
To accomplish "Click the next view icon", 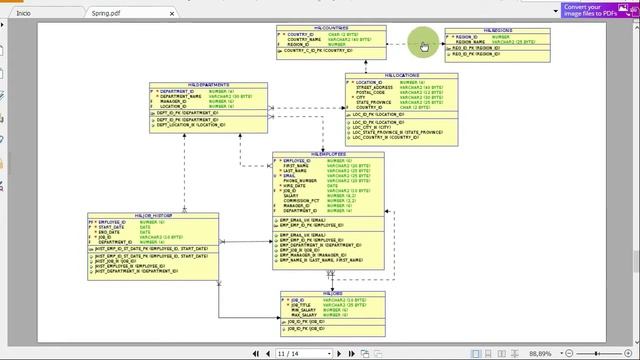I will pyautogui.click(x=378, y=353).
